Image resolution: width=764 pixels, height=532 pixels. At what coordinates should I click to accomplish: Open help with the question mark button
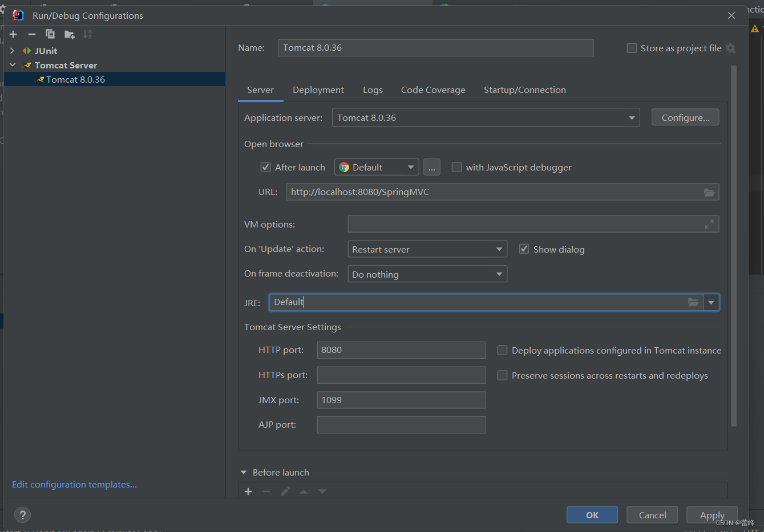tap(22, 515)
